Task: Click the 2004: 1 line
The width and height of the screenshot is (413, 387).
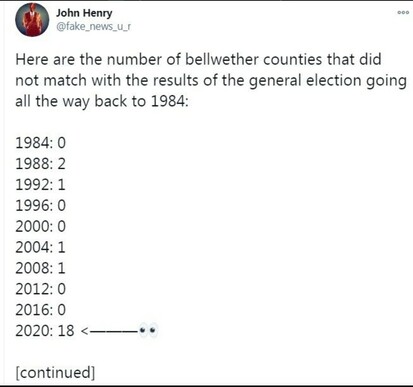Action: coord(41,247)
